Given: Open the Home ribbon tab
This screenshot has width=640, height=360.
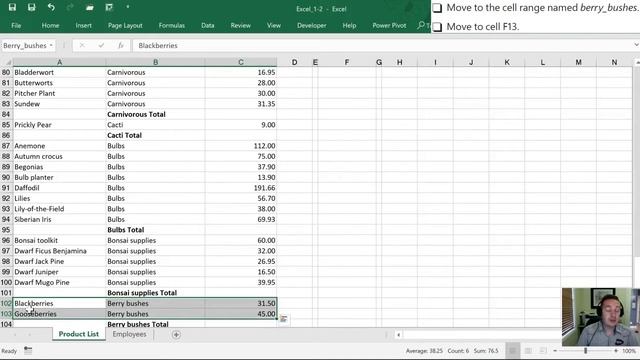Looking at the screenshot, I should [x=50, y=25].
